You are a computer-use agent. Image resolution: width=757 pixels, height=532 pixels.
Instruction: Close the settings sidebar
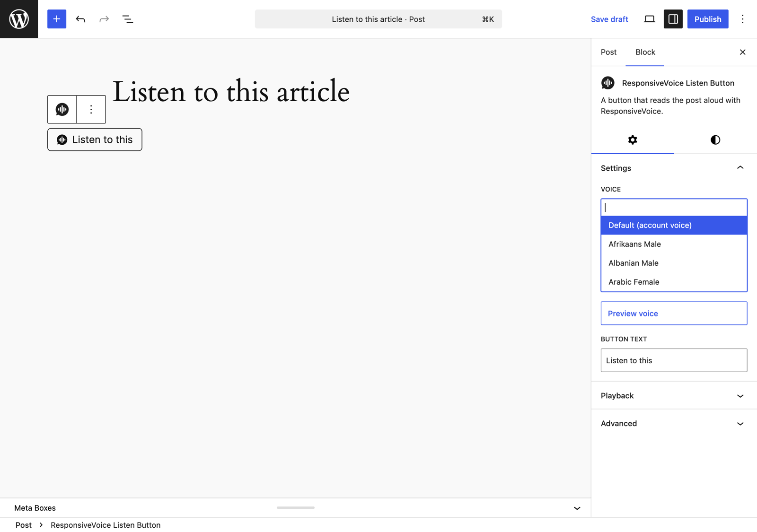tap(742, 52)
